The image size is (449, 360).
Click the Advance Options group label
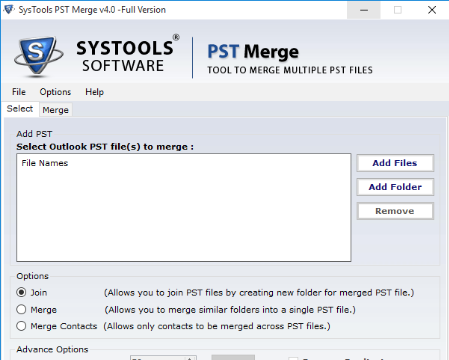[52, 349]
